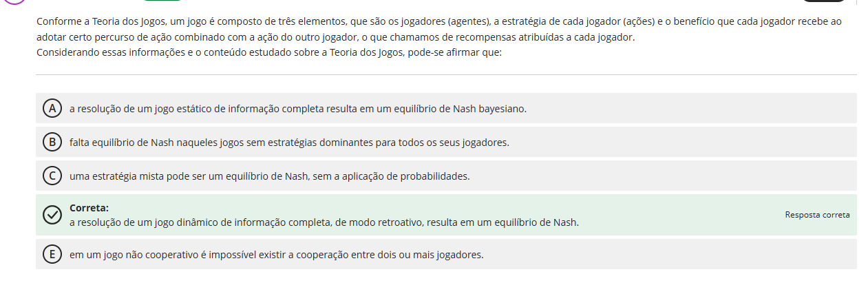
Task: Click the bold "Correta:" heading
Action: point(89,208)
